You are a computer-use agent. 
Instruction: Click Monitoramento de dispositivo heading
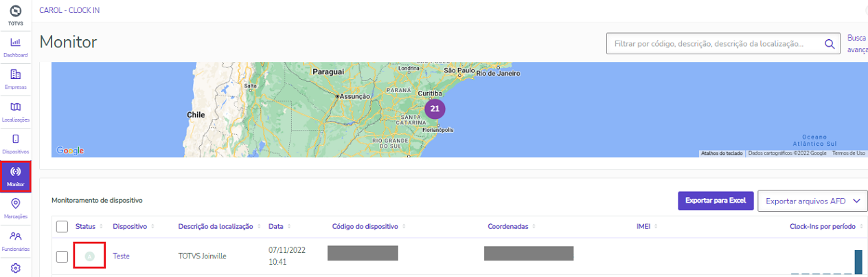click(97, 201)
